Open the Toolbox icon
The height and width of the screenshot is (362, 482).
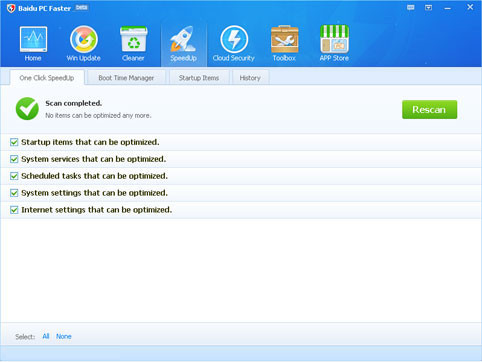tap(284, 39)
